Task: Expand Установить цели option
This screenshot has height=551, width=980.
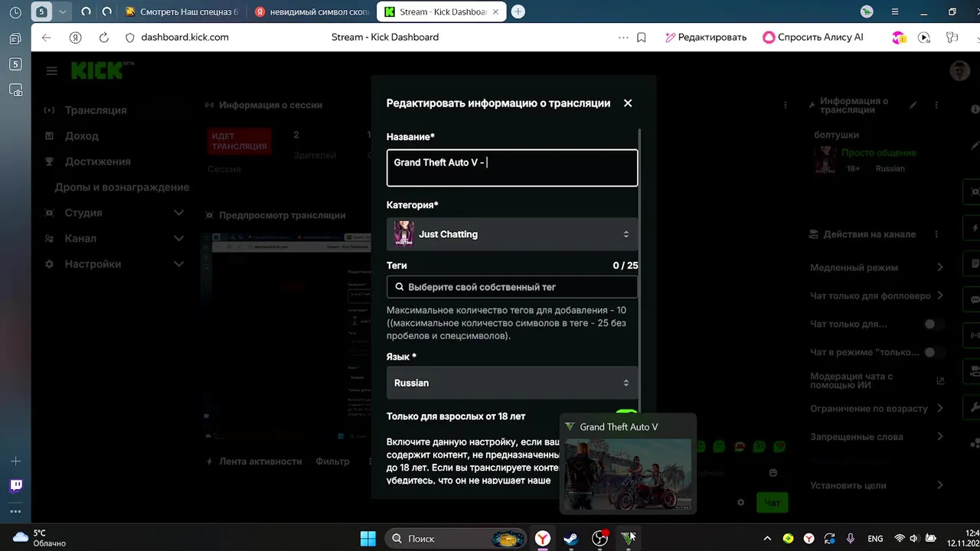Action: tap(877, 485)
